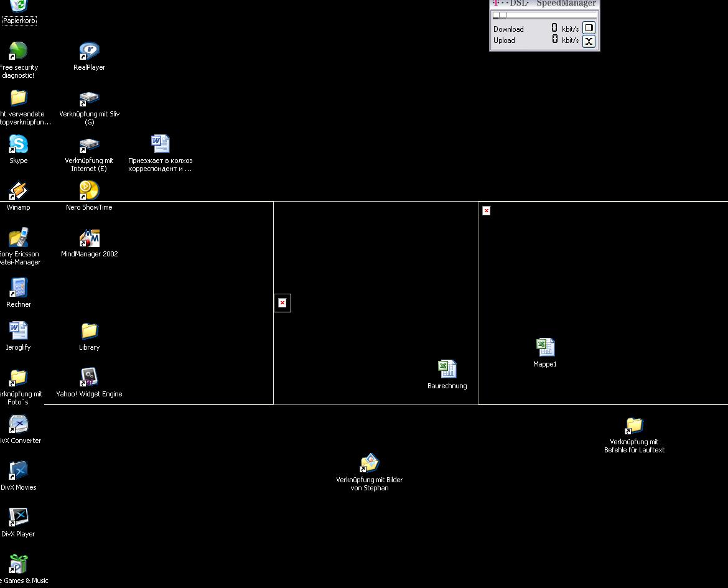This screenshot has width=728, height=588.
Task: Open the Skype shortcut
Action: [x=18, y=145]
